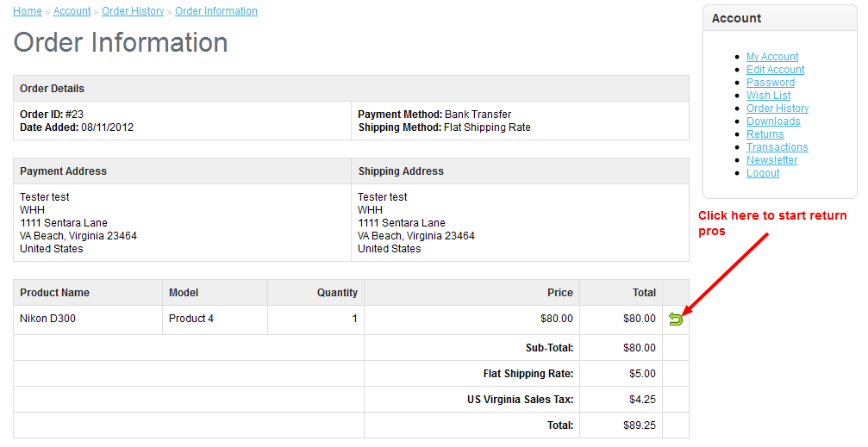Click the Account panel heading
Image resolution: width=868 pixels, height=447 pixels.
[736, 18]
